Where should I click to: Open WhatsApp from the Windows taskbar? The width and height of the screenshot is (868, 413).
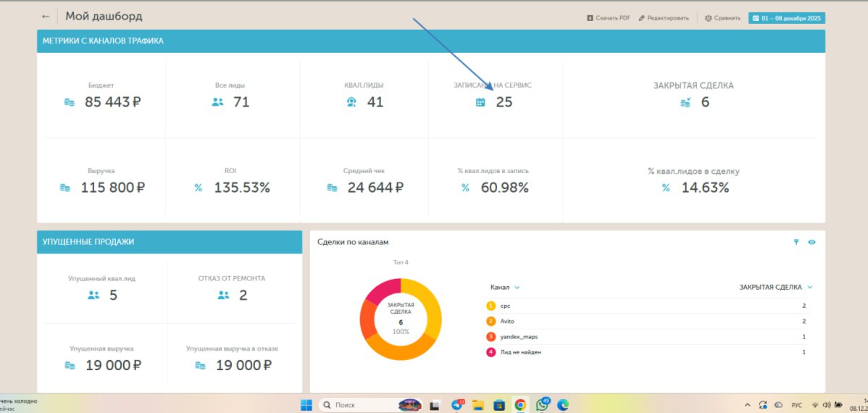[542, 405]
